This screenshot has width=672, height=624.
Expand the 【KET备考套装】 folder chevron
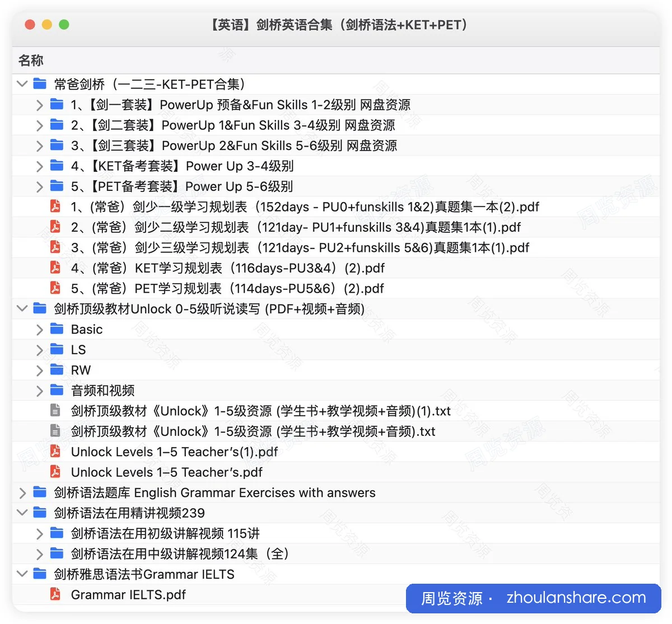(39, 166)
